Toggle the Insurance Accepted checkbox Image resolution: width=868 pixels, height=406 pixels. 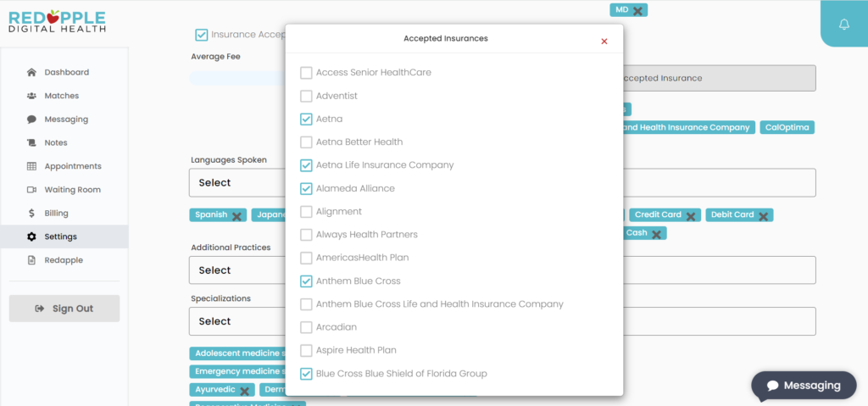[x=202, y=35]
